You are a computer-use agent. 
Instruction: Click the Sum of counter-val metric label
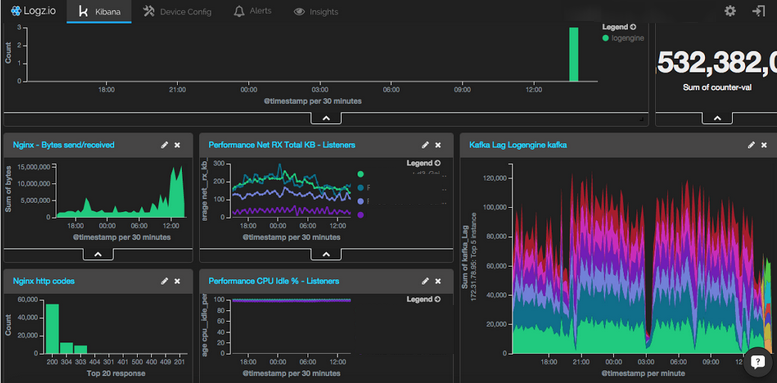(717, 88)
